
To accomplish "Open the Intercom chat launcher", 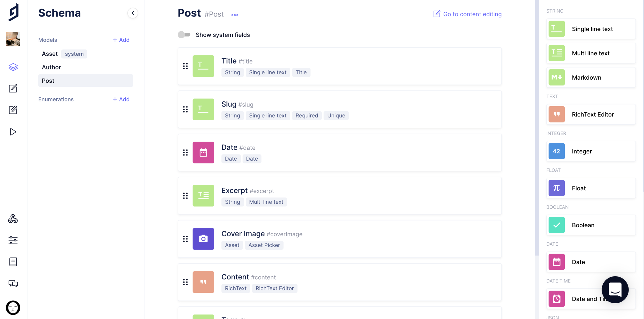I will pyautogui.click(x=615, y=290).
